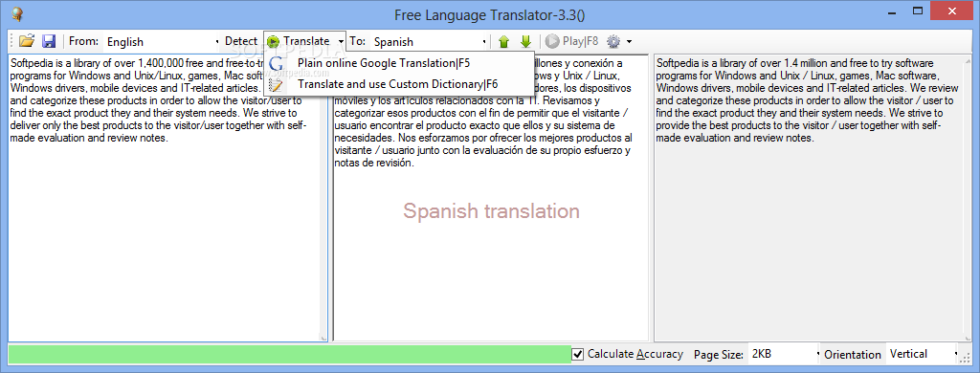
Task: Click the Play|F8 button
Action: click(572, 42)
